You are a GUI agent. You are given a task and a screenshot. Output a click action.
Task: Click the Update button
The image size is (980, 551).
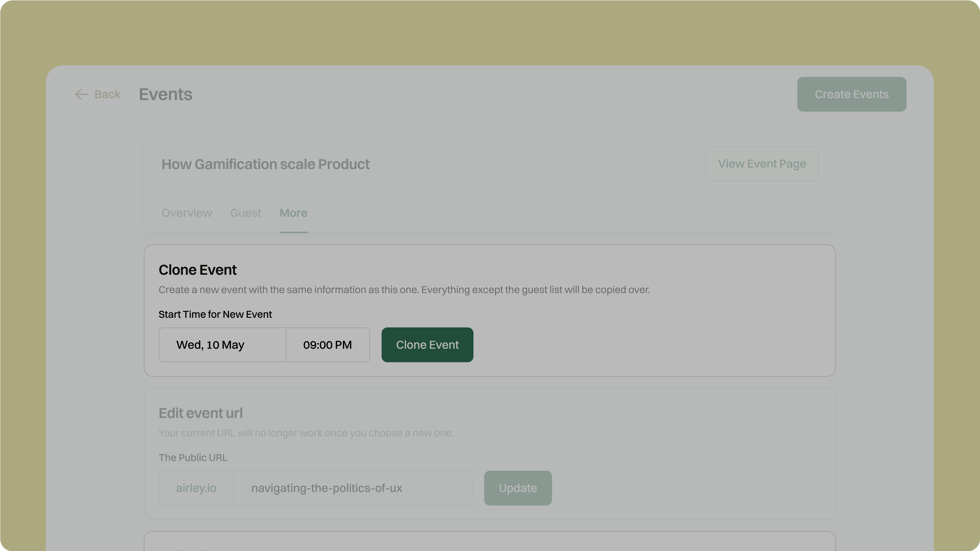[518, 488]
